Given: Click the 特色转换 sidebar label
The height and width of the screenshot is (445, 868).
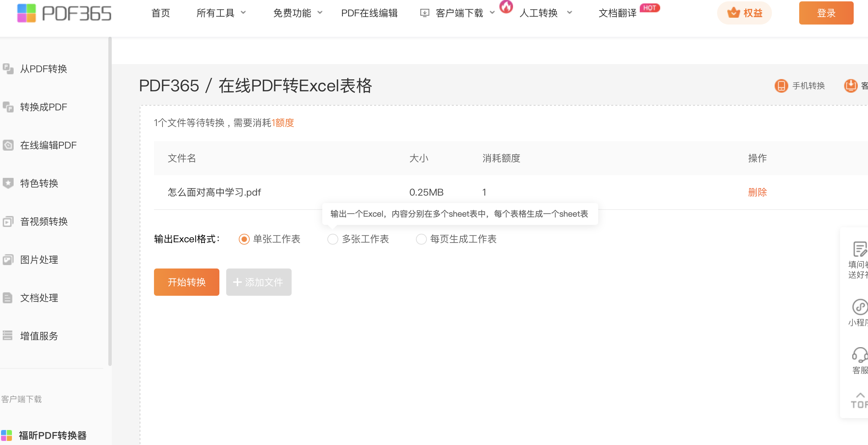Looking at the screenshot, I should point(39,183).
